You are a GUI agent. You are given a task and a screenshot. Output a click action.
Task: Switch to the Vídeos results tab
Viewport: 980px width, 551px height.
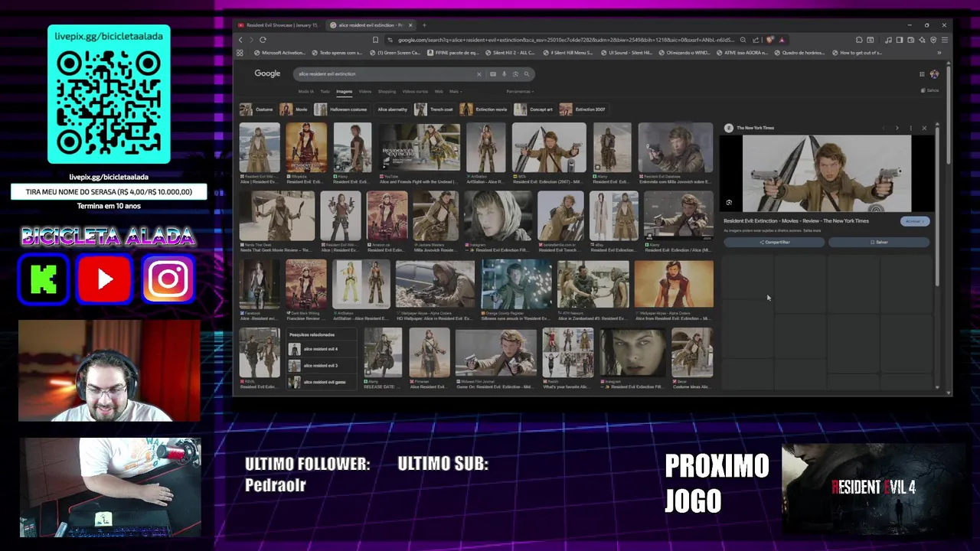point(365,91)
